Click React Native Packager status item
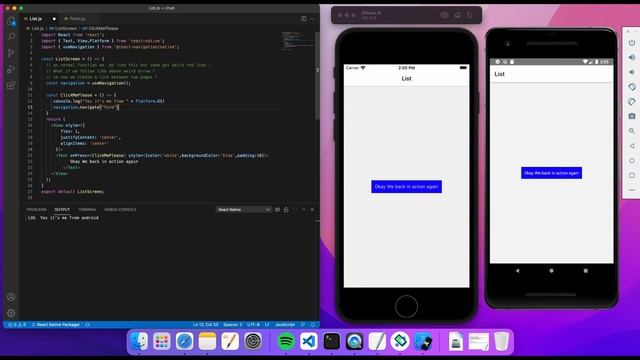 point(56,325)
